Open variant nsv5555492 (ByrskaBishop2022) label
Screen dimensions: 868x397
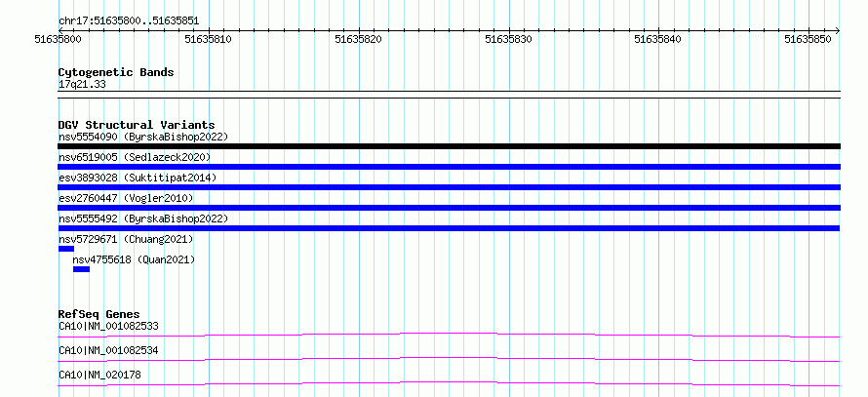[143, 218]
